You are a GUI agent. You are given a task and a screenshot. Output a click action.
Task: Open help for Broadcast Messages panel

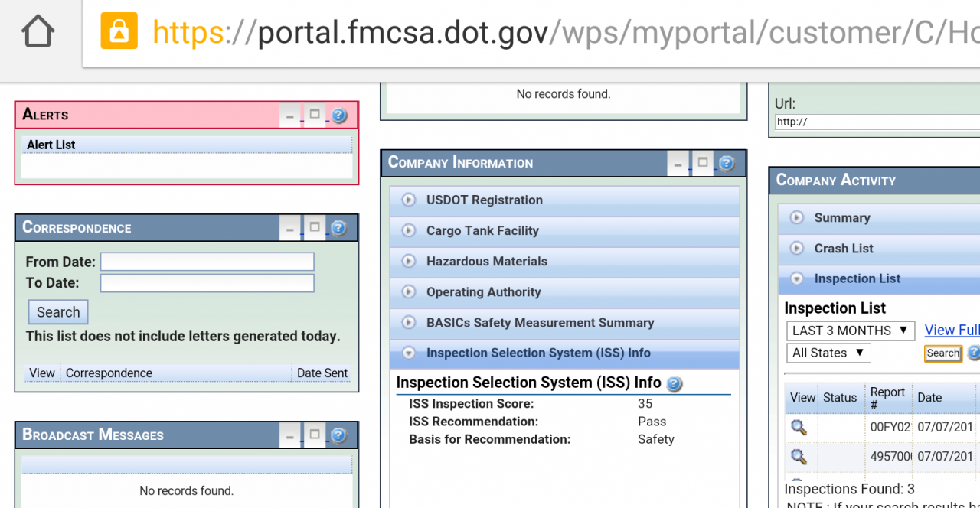point(338,435)
